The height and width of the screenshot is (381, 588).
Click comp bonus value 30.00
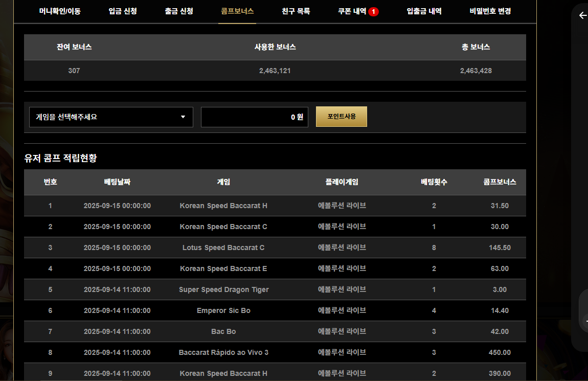[500, 227]
